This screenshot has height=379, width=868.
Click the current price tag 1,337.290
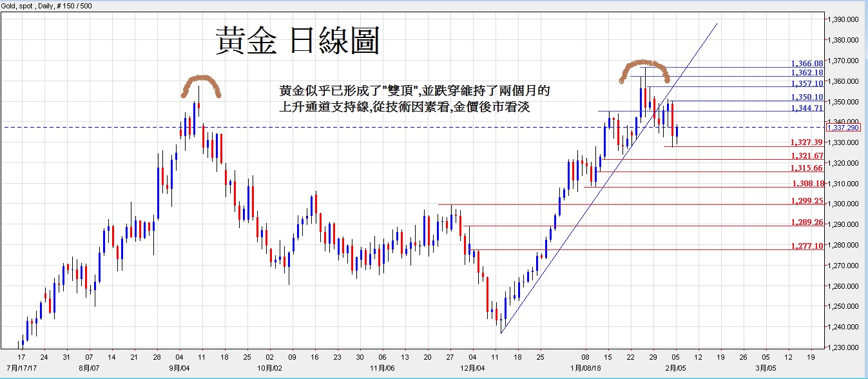point(845,128)
